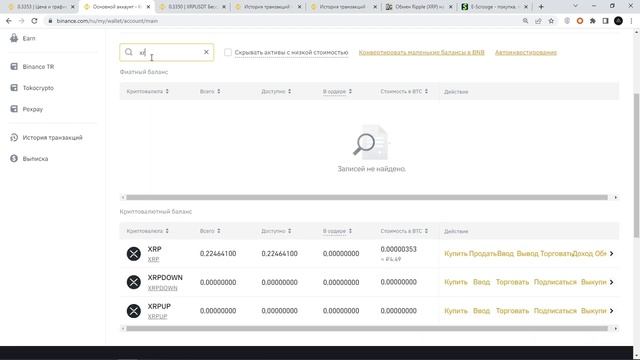Open Автоинвестирование link

[526, 52]
